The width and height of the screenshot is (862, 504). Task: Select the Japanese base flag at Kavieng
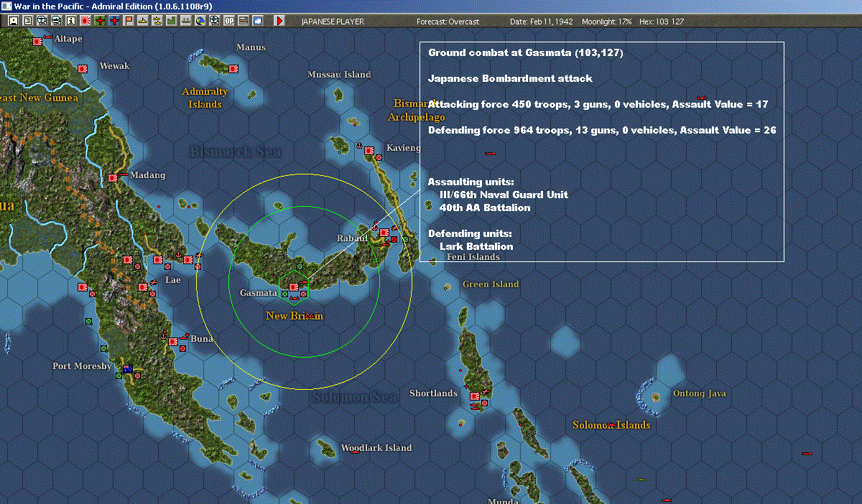[369, 151]
